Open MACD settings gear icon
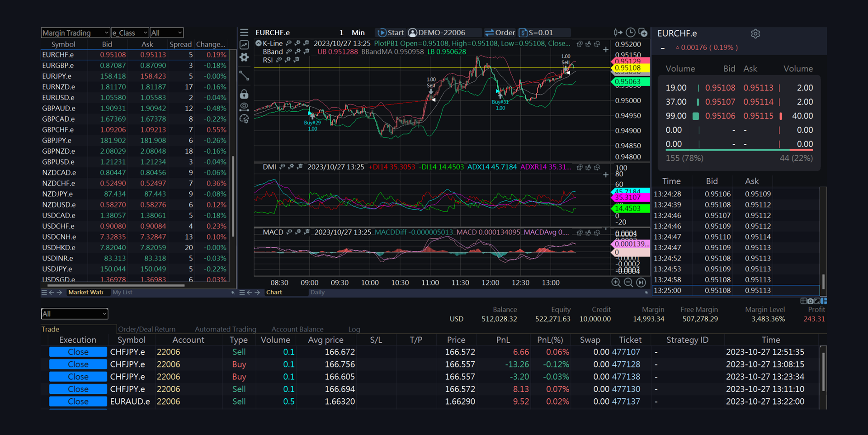 (298, 232)
